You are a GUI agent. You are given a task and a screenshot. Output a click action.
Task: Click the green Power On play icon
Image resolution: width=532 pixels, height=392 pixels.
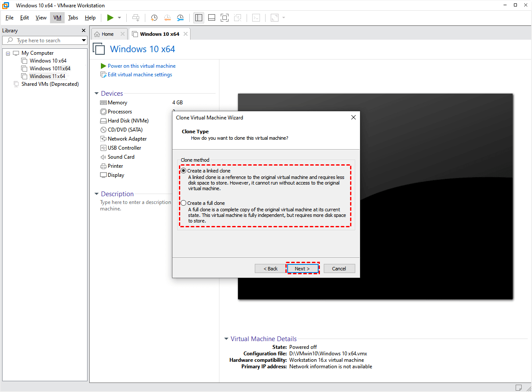110,18
